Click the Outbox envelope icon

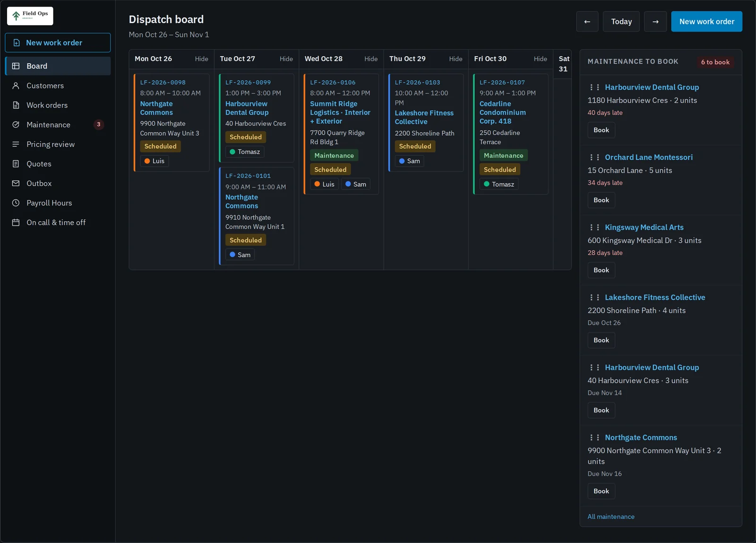click(x=16, y=183)
